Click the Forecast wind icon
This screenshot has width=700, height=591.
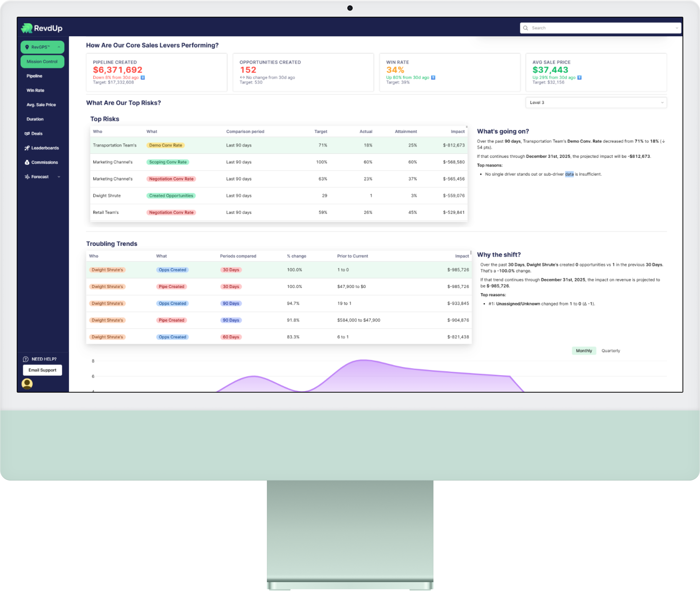click(27, 177)
